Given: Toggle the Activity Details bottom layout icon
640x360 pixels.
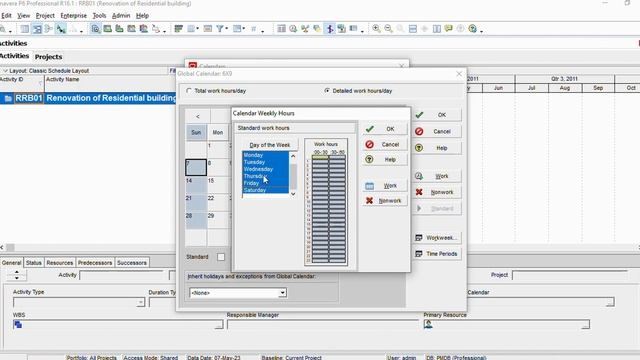Looking at the screenshot, I should (x=95, y=29).
